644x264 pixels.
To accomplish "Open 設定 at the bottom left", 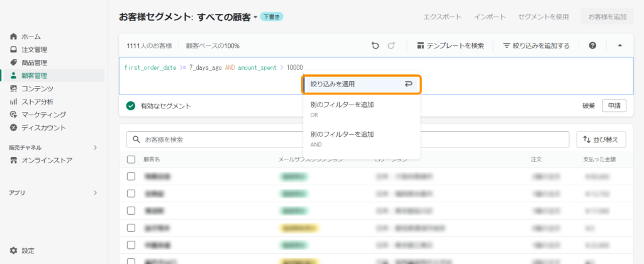I will coord(28,250).
